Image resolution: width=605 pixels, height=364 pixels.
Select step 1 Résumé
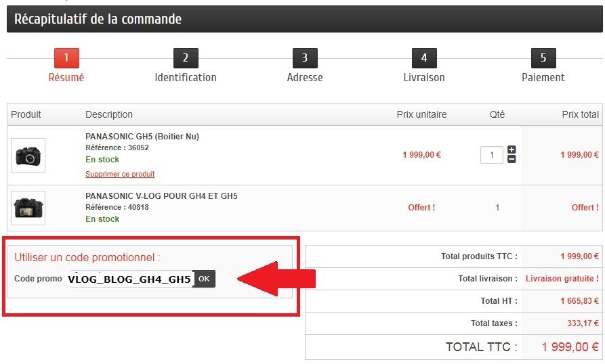66,65
